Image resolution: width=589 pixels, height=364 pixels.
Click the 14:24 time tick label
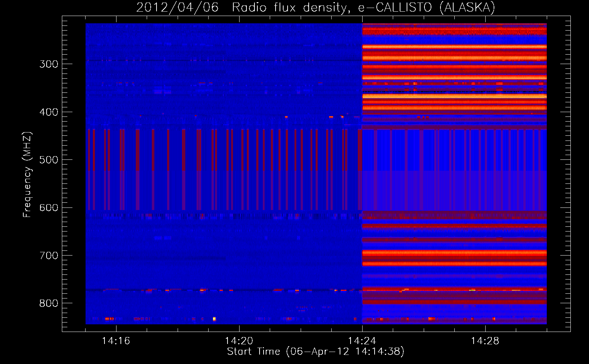pos(362,341)
